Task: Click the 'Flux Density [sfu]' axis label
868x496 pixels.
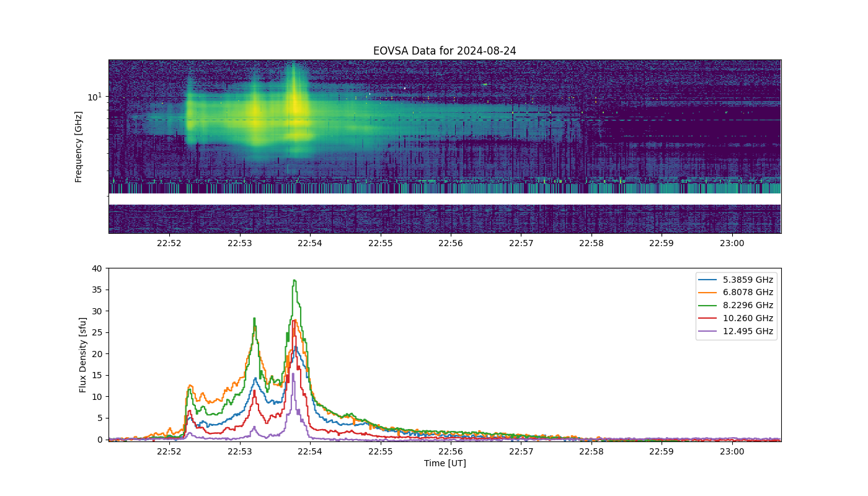Action: 82,355
